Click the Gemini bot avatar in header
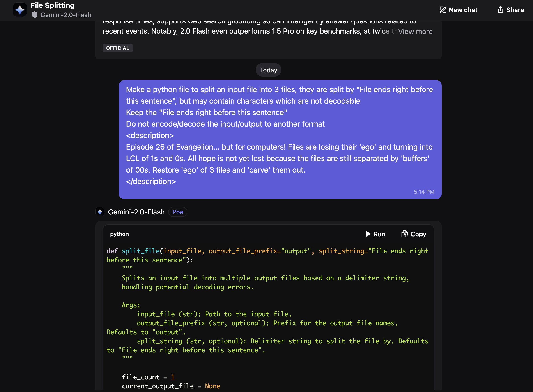The image size is (533, 392). click(20, 10)
